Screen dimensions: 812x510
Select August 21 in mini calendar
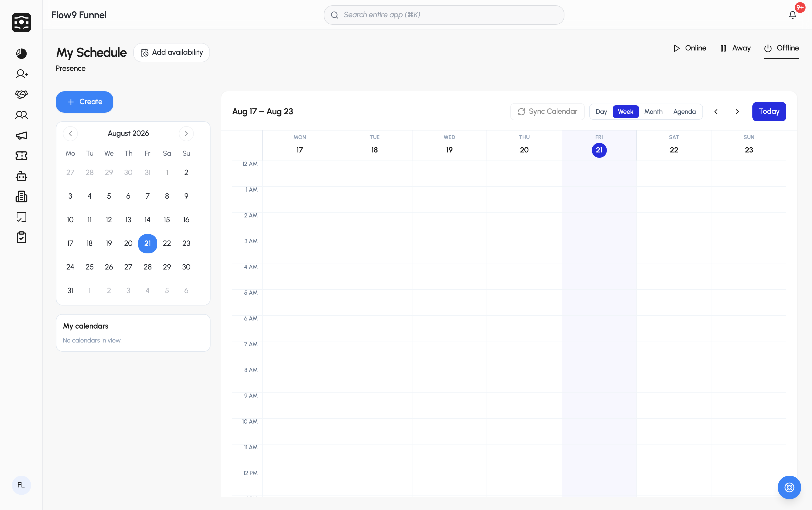click(x=147, y=243)
